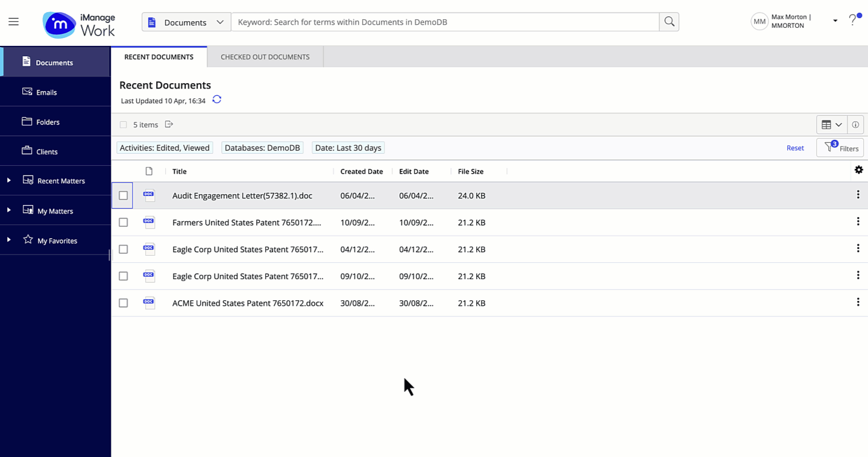Click the search magnifier icon
Viewport: 868px width, 457px height.
(669, 22)
